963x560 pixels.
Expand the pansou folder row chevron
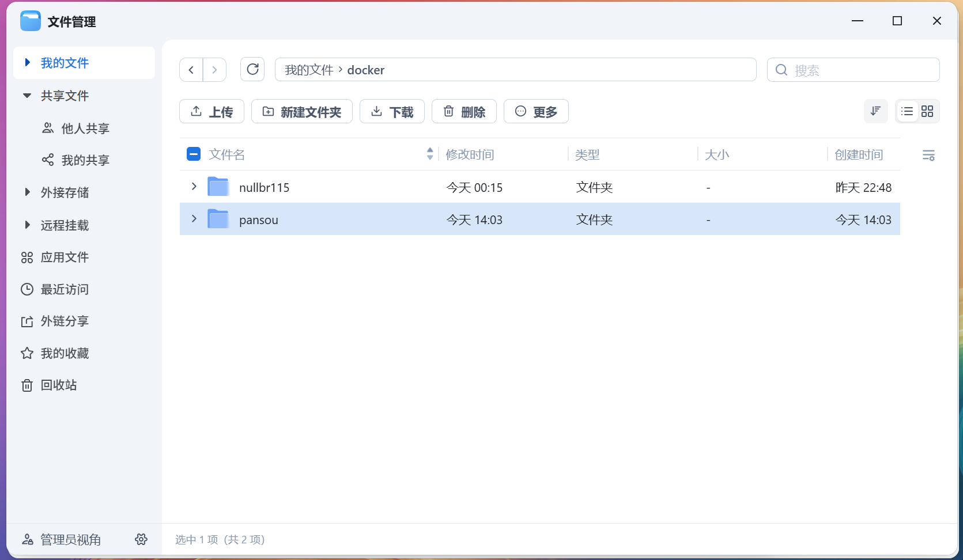(194, 219)
